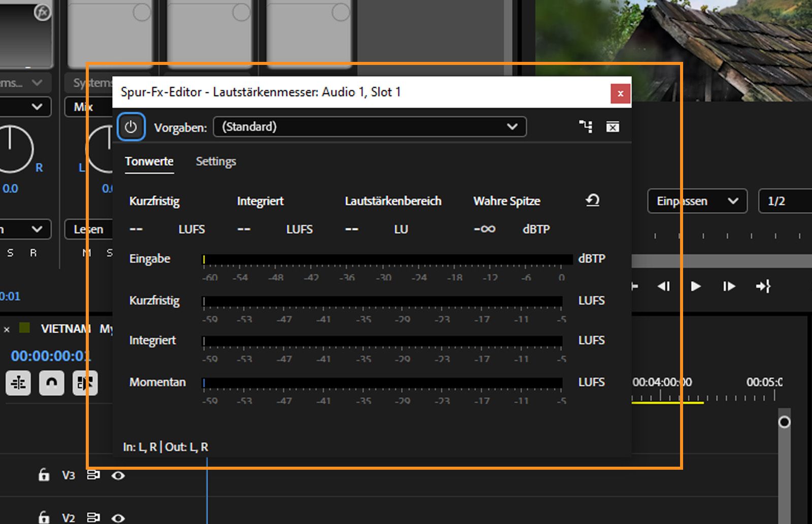Image resolution: width=812 pixels, height=524 pixels.
Task: Toggle V3 track lock
Action: click(44, 475)
